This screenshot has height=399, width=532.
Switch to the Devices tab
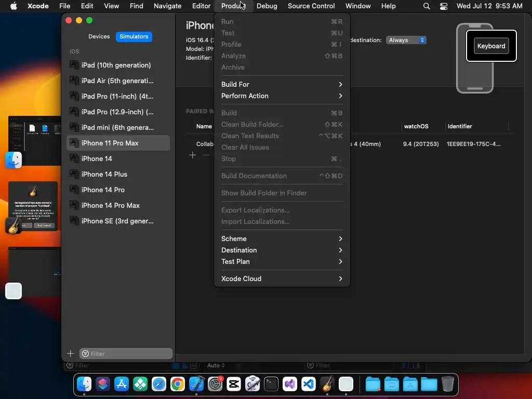tap(99, 36)
